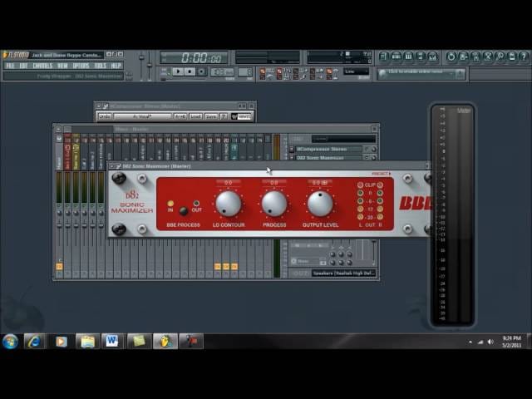532x399 pixels.
Task: Click the clipboard icon in top toolbar
Action: (512, 57)
